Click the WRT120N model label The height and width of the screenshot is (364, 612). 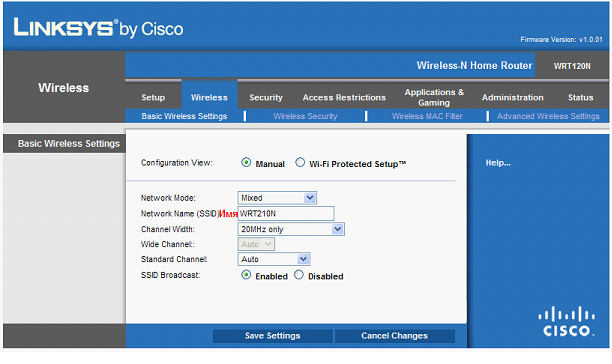pos(572,66)
